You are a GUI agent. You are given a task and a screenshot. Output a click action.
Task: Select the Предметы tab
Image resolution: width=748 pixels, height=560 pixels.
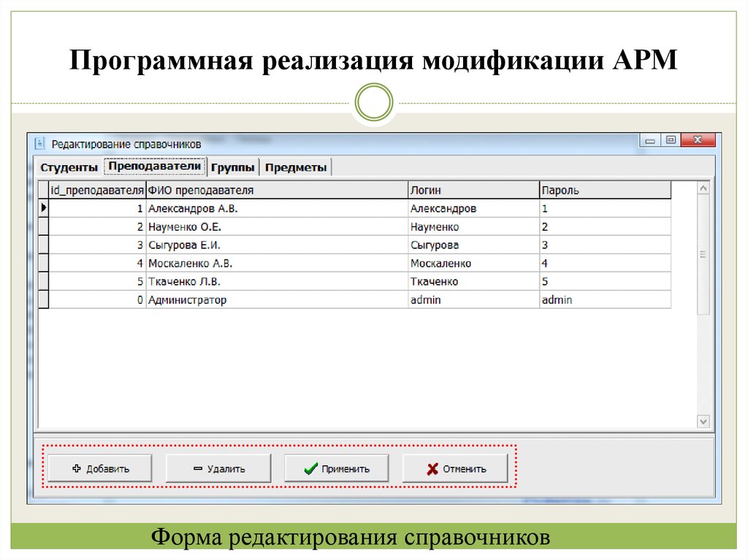pos(296,167)
